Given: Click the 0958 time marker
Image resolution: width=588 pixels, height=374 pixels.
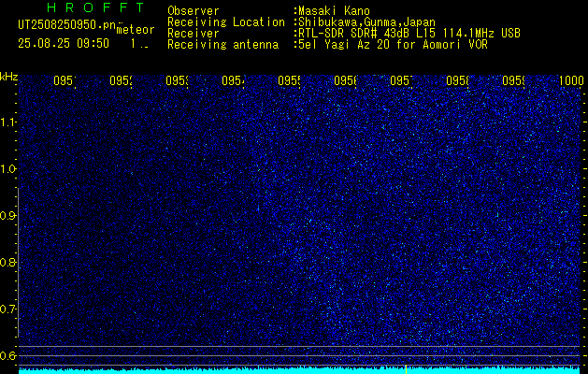Looking at the screenshot, I should [457, 80].
